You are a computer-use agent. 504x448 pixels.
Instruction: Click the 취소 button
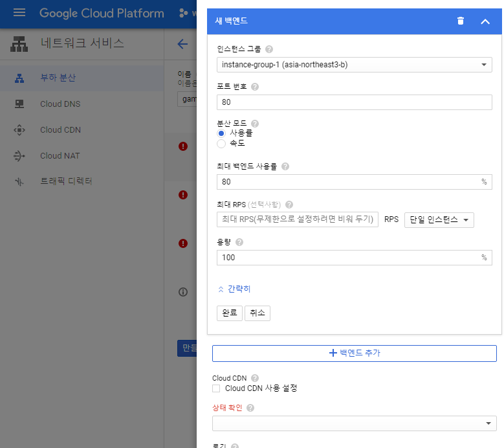click(x=257, y=313)
